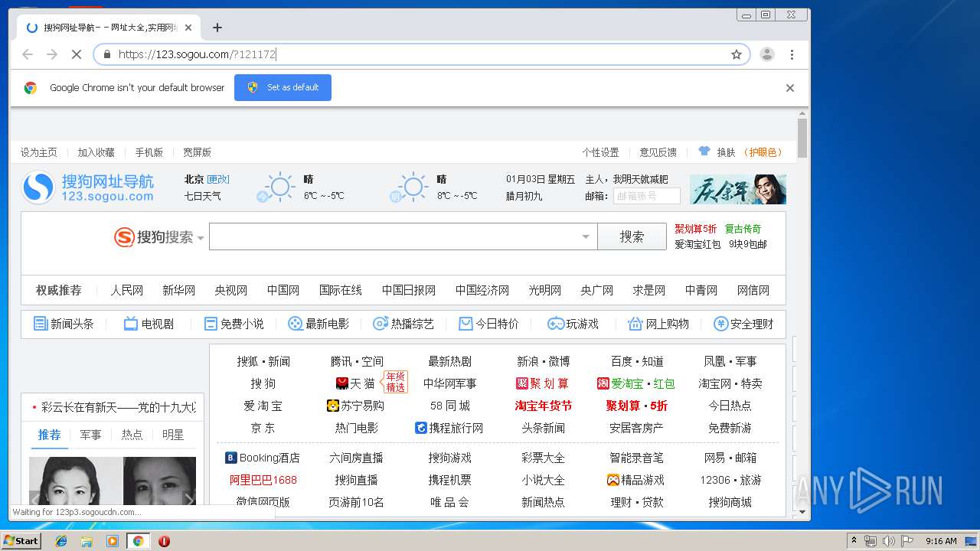Select the 推荐 tab
This screenshot has width=980, height=551.
[x=49, y=435]
